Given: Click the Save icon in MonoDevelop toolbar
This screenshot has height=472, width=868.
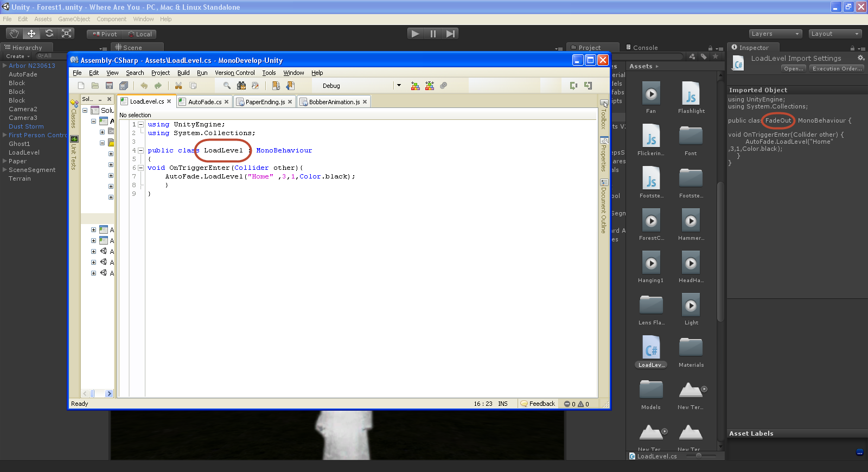Looking at the screenshot, I should point(109,86).
